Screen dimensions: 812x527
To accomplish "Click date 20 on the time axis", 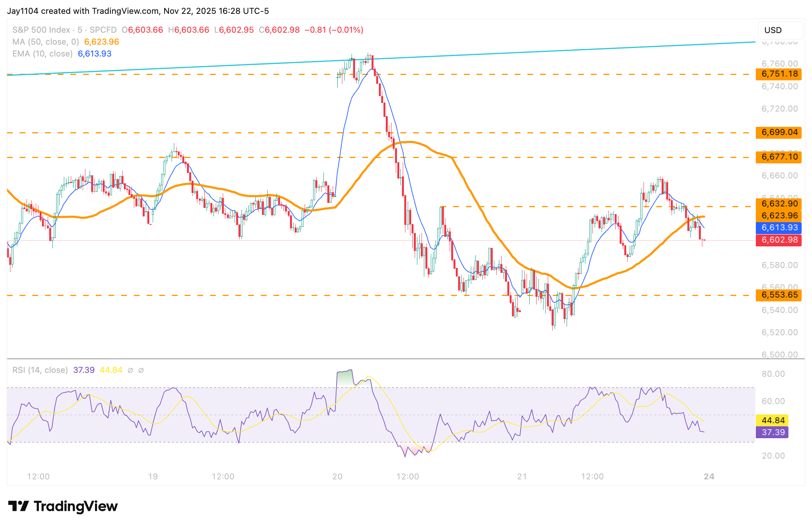I will point(337,477).
